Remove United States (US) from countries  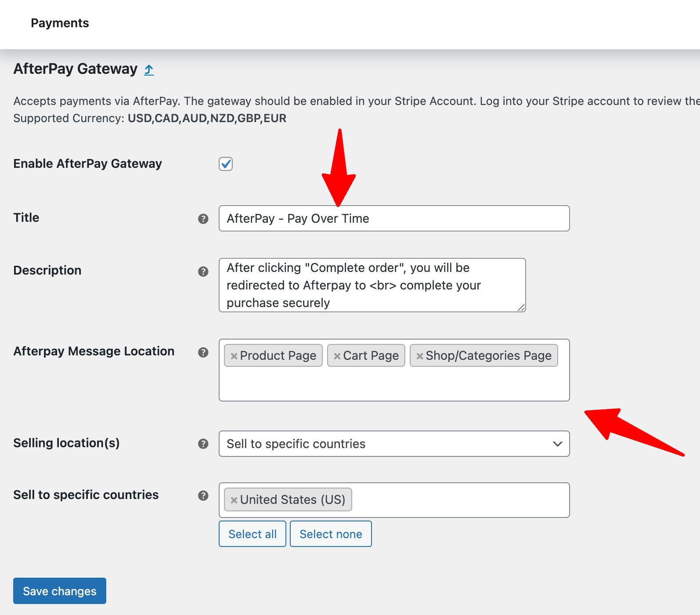234,500
